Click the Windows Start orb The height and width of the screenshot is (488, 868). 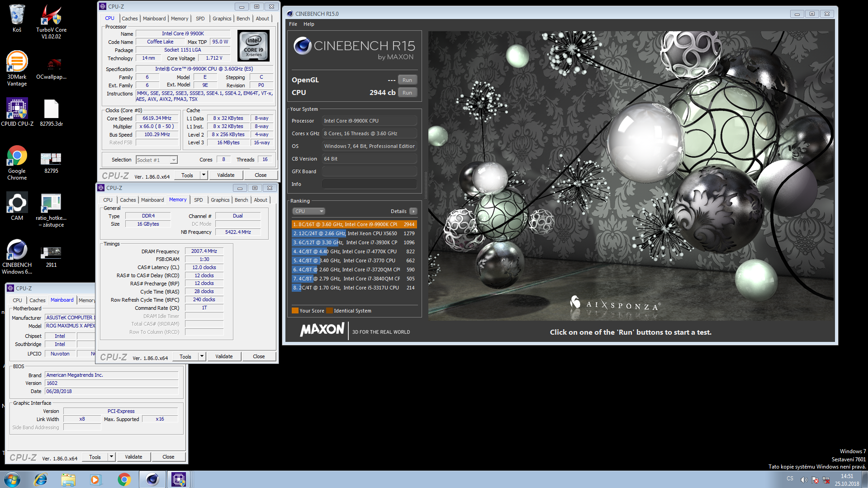click(12, 479)
